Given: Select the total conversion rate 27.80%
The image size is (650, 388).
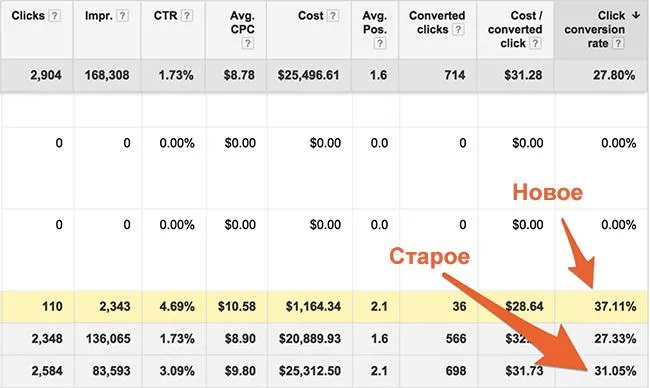Looking at the screenshot, I should pyautogui.click(x=614, y=75).
